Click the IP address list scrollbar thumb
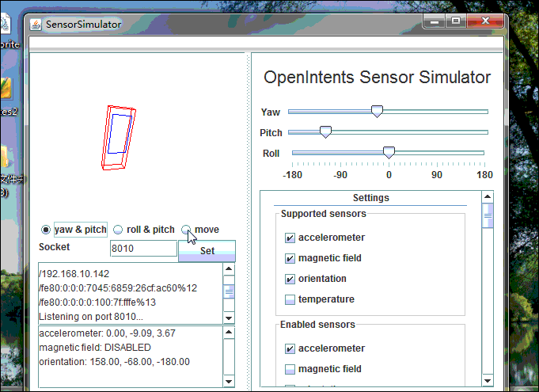The image size is (539, 392). coord(229,292)
